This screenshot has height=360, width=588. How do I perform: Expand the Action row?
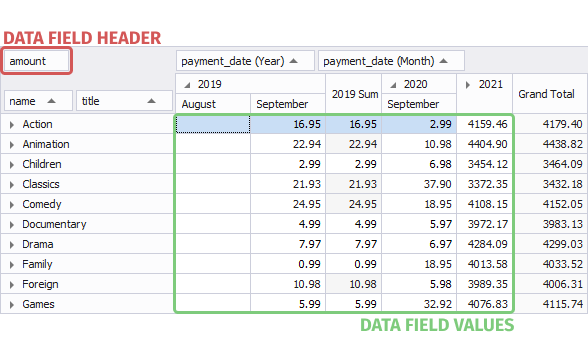tap(12, 125)
